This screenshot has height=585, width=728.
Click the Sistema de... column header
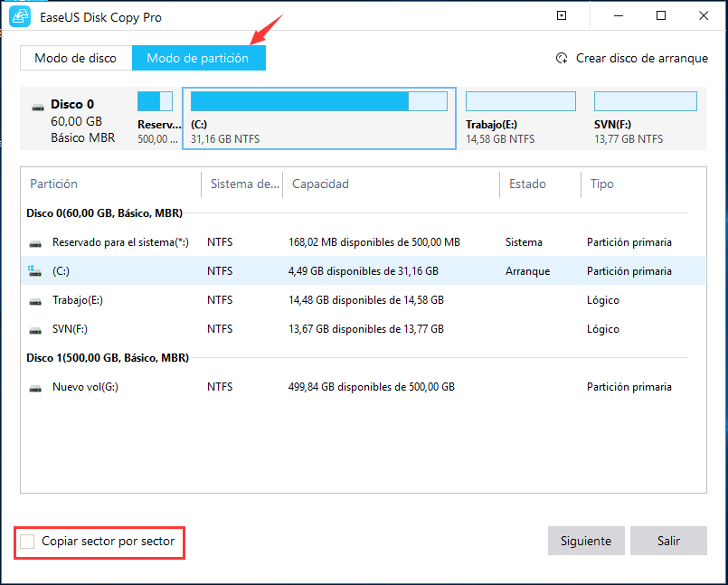pyautogui.click(x=245, y=184)
